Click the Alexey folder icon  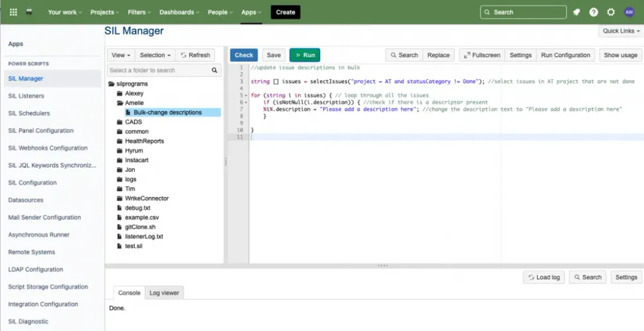[x=120, y=93]
